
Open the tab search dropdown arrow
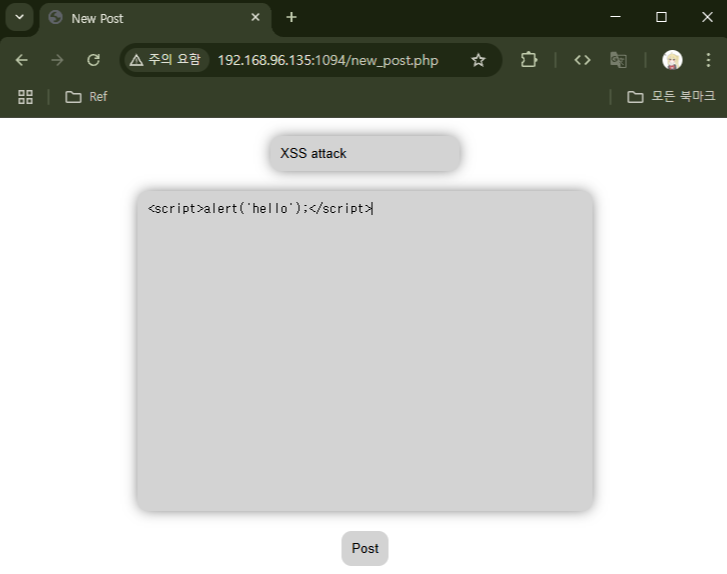pos(19,18)
